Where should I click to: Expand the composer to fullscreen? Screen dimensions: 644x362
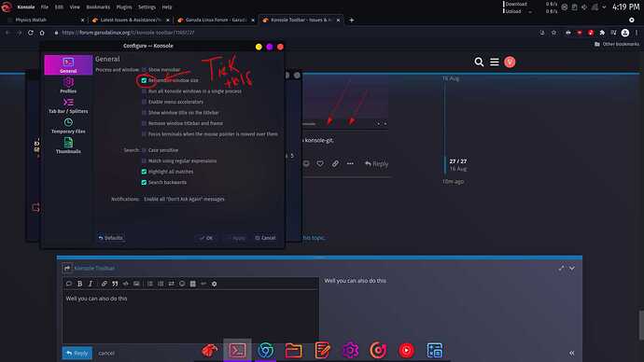(561, 269)
